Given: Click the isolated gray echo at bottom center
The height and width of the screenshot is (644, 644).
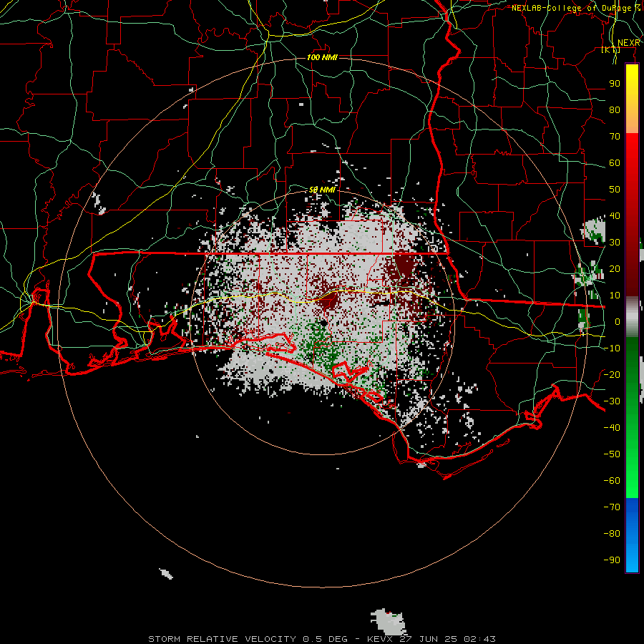Looking at the screenshot, I should click(388, 620).
